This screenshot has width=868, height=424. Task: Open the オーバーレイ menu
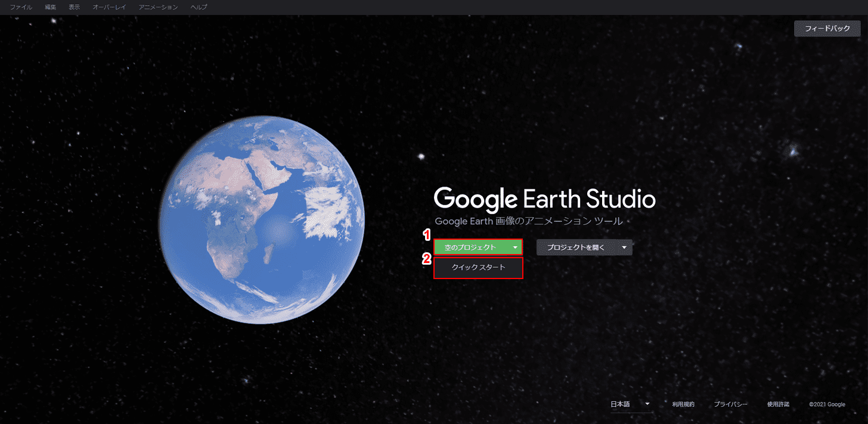coord(109,7)
